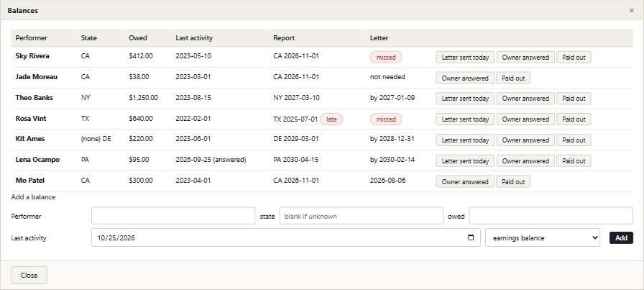Mark Rosa Vint as Paid out

[x=574, y=119]
